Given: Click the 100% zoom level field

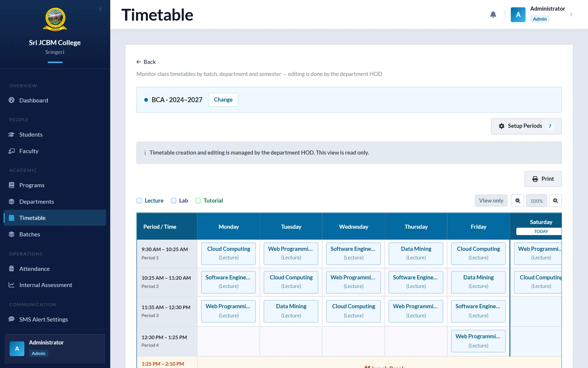Looking at the screenshot, I should 537,201.
